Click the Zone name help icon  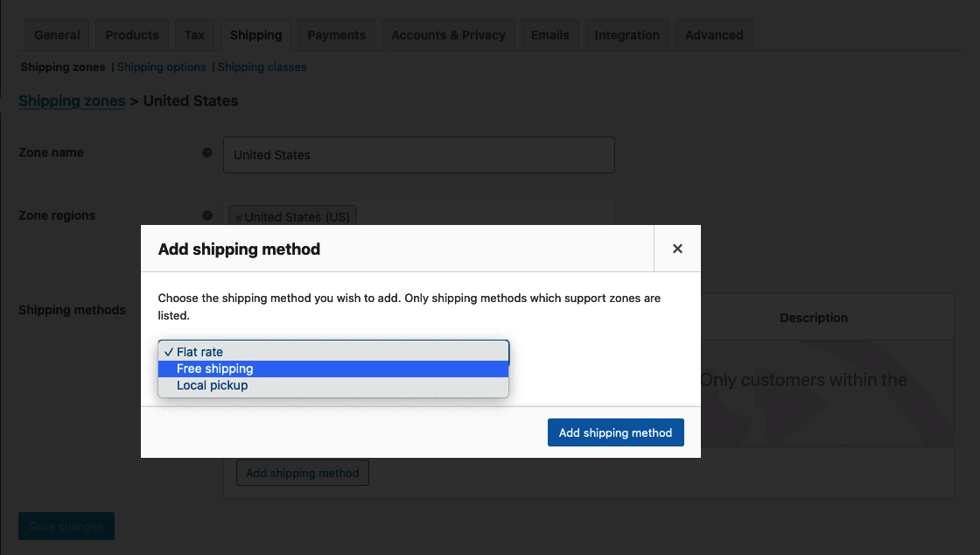(x=207, y=151)
